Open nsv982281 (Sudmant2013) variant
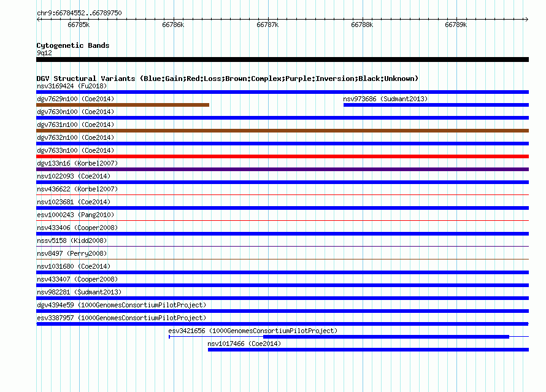Screen dimensions: 546x392 pos(79,292)
